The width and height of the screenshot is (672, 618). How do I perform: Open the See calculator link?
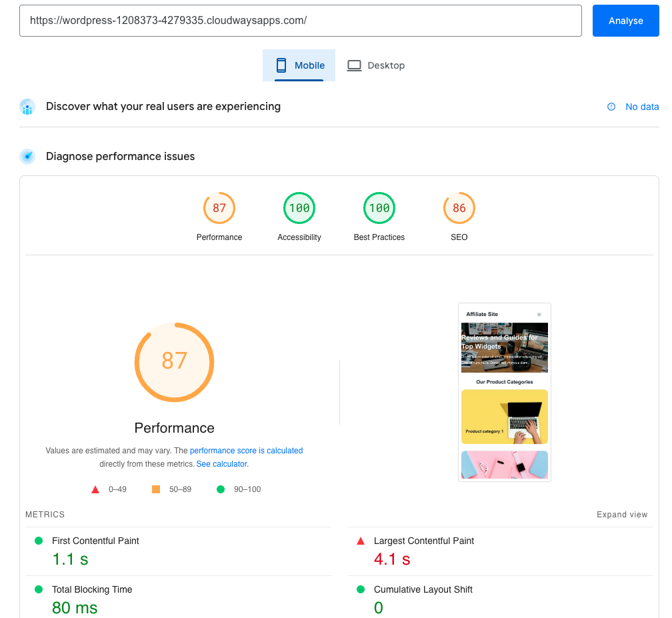point(221,464)
